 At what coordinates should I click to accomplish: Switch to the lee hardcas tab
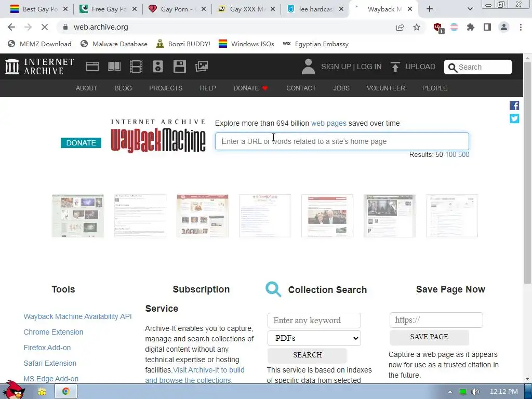click(315, 9)
